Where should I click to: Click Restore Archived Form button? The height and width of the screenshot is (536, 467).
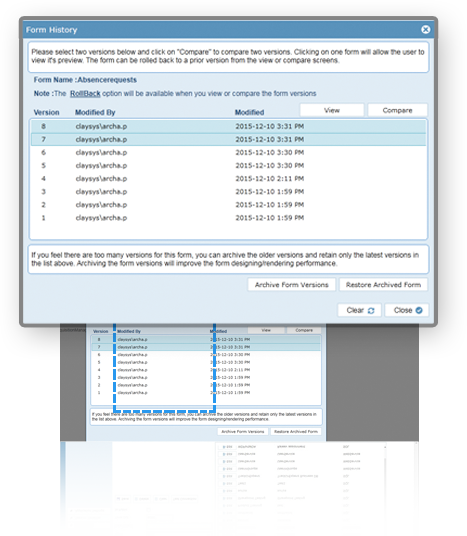(x=383, y=285)
